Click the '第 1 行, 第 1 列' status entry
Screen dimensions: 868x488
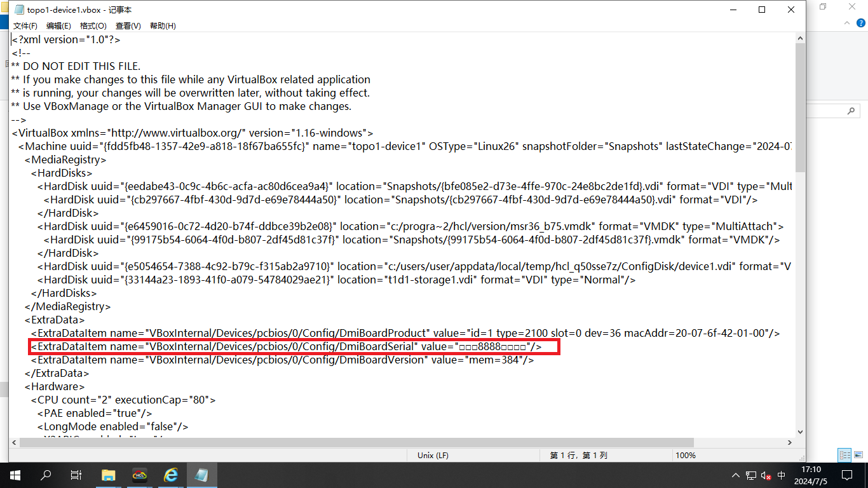coord(578,456)
